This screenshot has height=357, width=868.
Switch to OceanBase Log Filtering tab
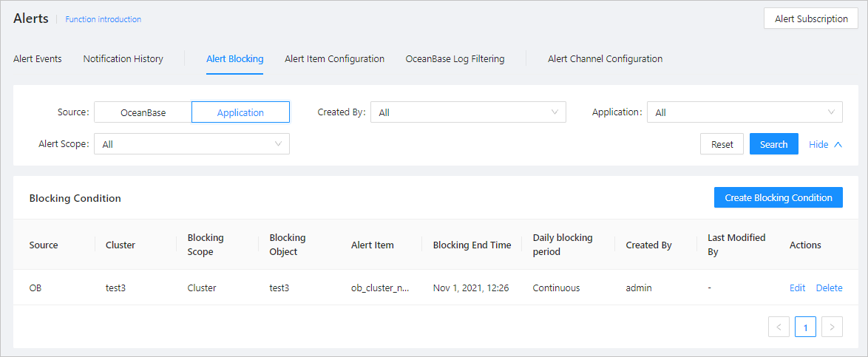tap(455, 59)
